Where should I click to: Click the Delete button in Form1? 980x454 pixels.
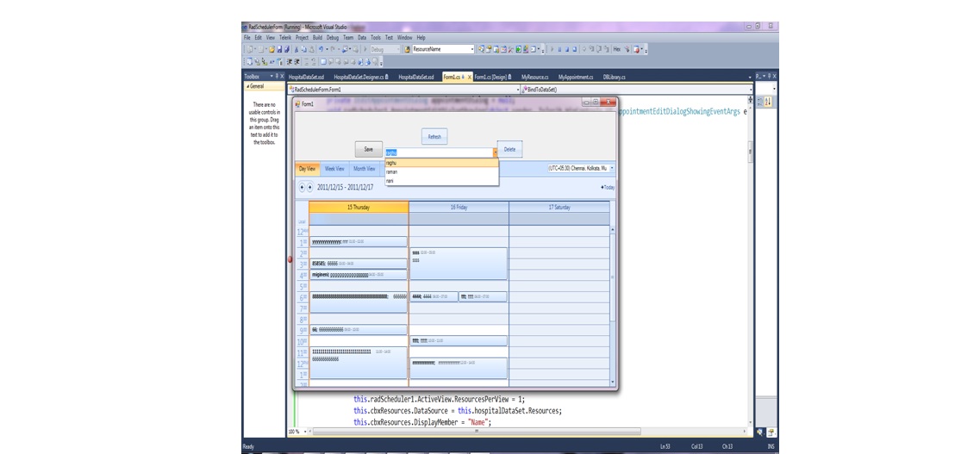[x=510, y=149]
